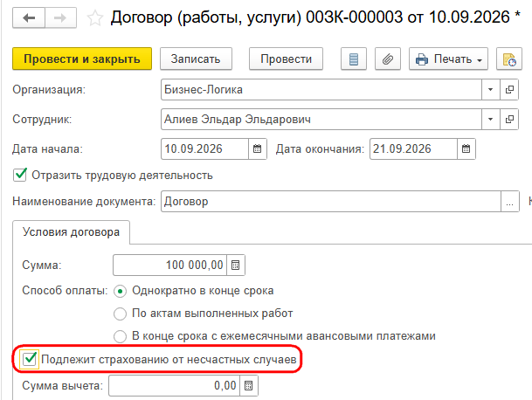This screenshot has height=400, width=532.
Task: Click the ellipsis button of Наименование документа
Action: coord(509,202)
